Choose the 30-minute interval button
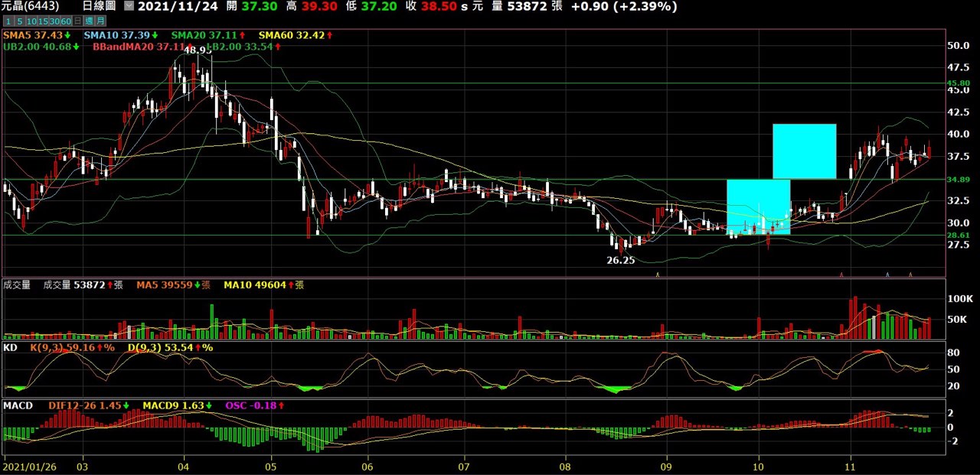The width and height of the screenshot is (980, 475). click(54, 21)
